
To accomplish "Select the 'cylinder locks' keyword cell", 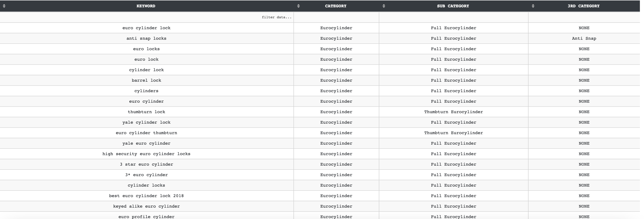I will click(x=147, y=185).
